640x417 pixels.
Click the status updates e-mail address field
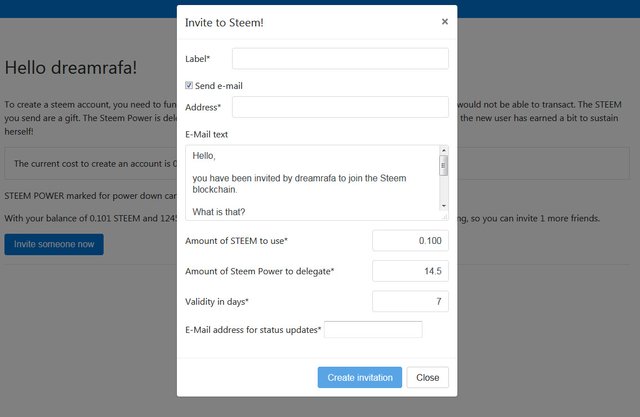coord(373,330)
